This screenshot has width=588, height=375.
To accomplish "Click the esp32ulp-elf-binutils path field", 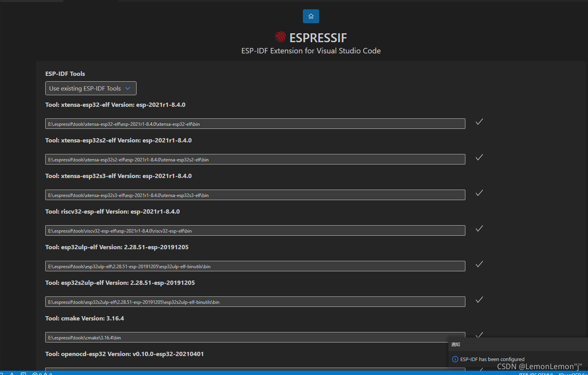I will pos(255,266).
